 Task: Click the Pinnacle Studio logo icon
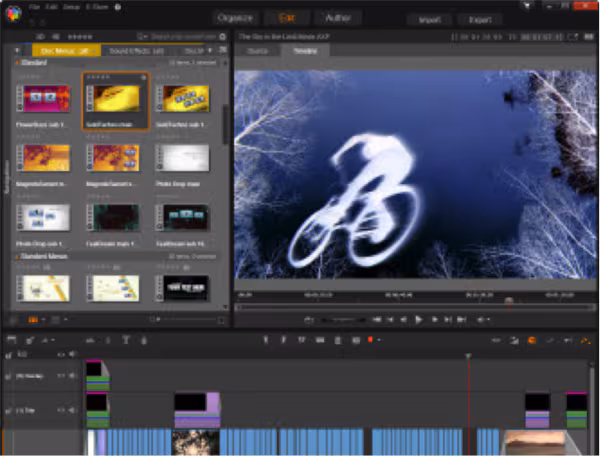click(13, 14)
